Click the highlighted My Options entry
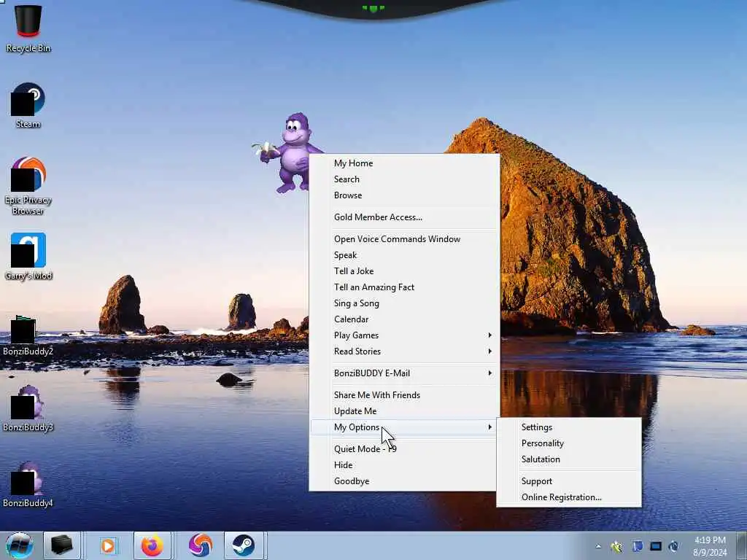 pyautogui.click(x=403, y=427)
